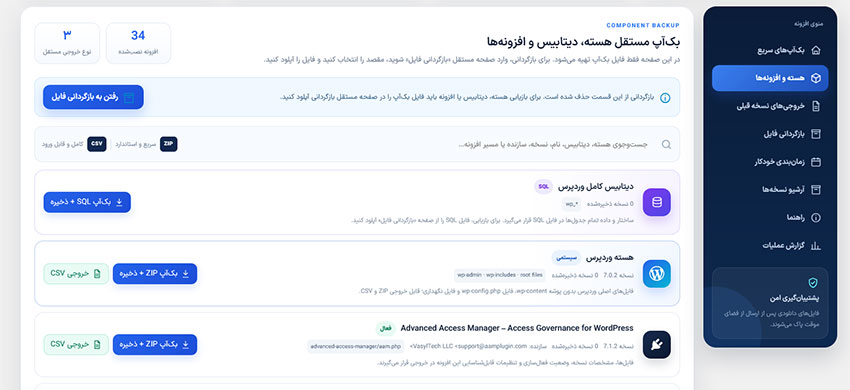
Task: Click the plugin plug icon for Advanced Access Manager
Action: tap(656, 344)
